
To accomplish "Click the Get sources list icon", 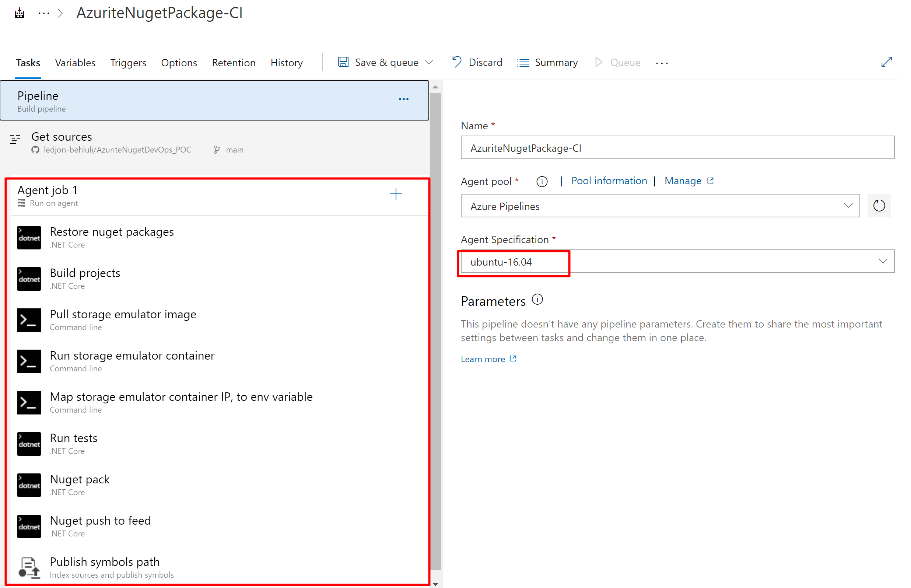I will (15, 139).
